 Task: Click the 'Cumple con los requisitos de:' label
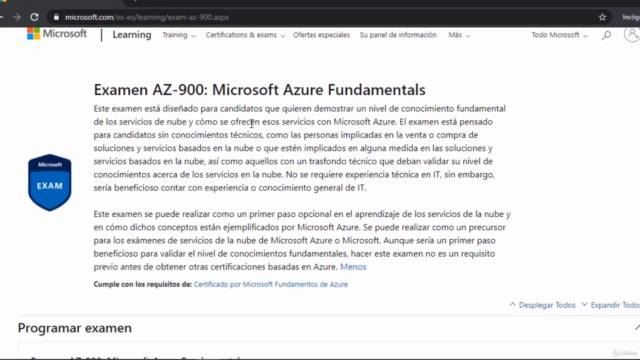(x=142, y=284)
